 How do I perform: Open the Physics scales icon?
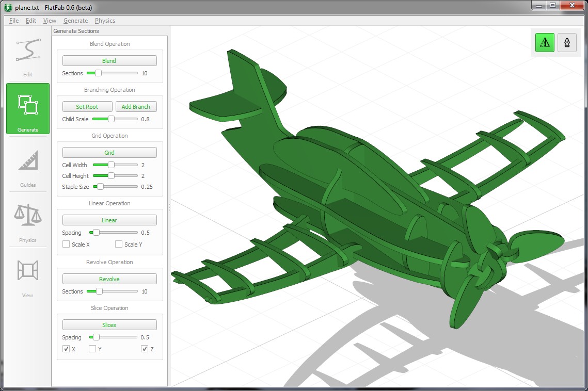pos(28,217)
